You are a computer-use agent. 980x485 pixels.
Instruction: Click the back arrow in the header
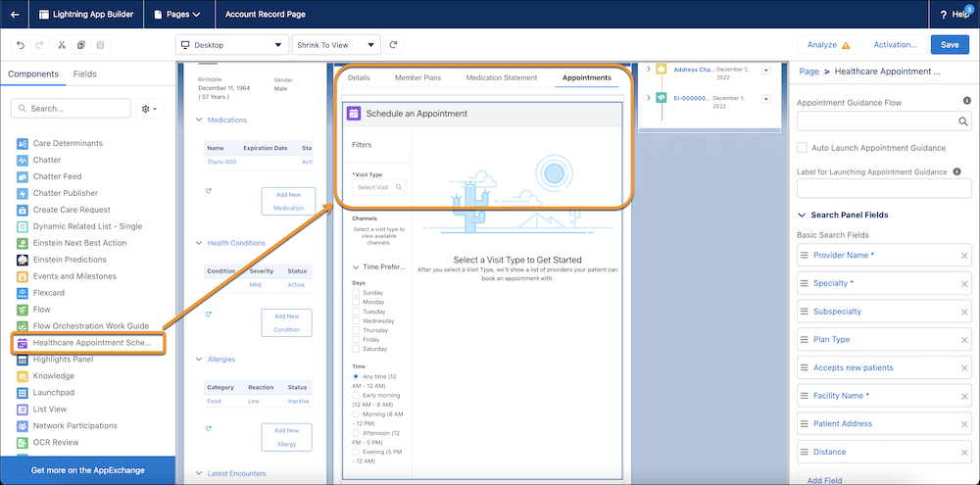click(x=15, y=15)
